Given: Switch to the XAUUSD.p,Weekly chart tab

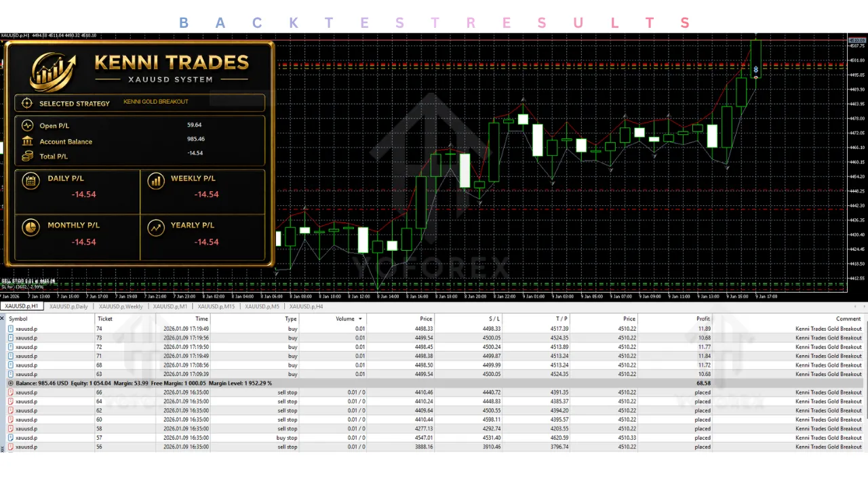Looking at the screenshot, I should (x=121, y=306).
